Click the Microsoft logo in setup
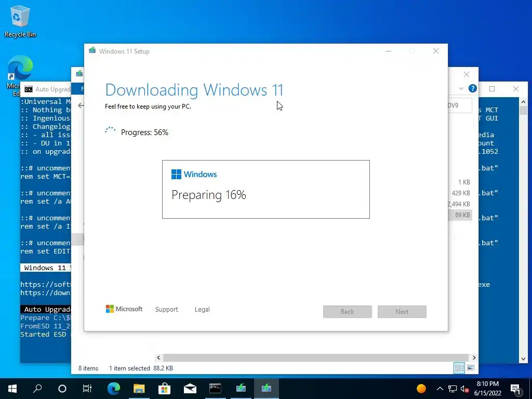The width and height of the screenshot is (532, 399). point(124,309)
